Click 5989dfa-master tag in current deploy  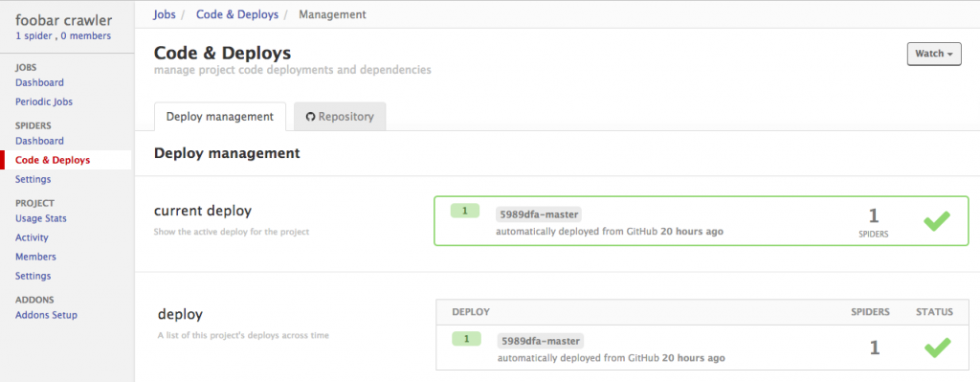(x=539, y=214)
